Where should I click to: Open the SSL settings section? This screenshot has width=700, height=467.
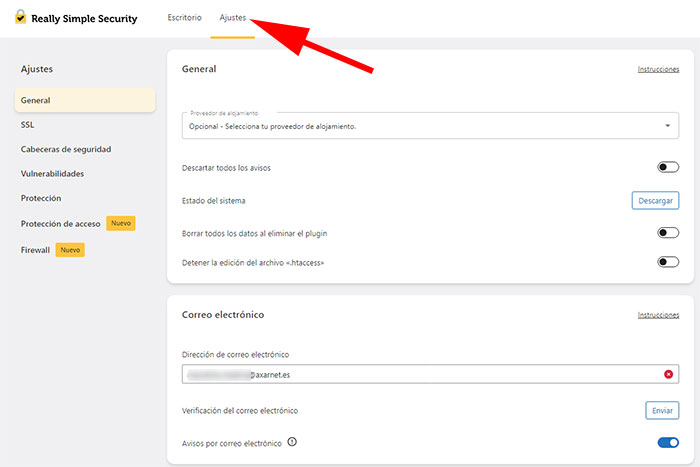[x=27, y=125]
